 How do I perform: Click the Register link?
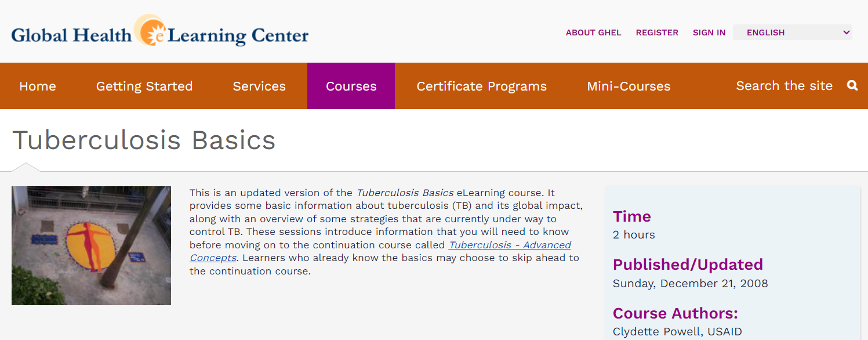[657, 32]
